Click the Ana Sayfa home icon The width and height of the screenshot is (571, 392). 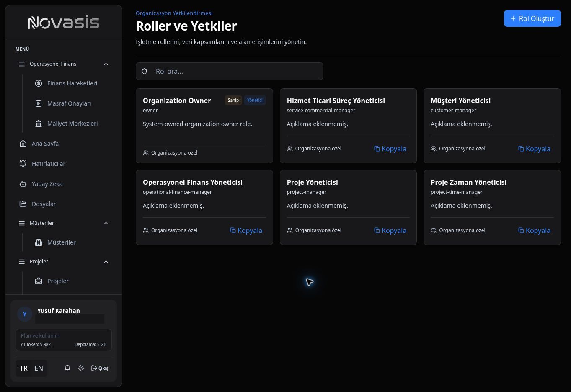pos(23,144)
